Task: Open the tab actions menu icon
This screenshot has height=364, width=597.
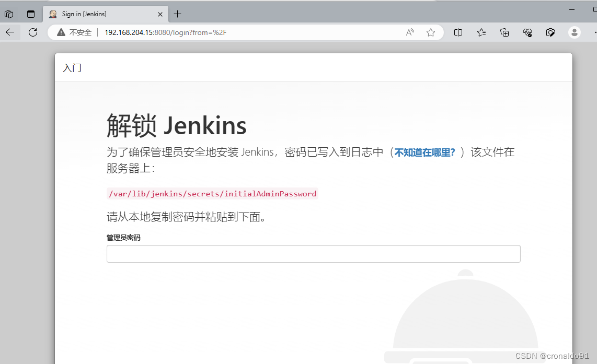Action: [x=31, y=14]
